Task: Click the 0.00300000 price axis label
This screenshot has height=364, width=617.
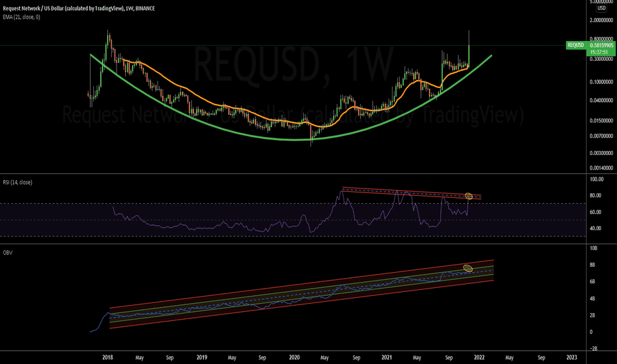Action: pos(601,153)
